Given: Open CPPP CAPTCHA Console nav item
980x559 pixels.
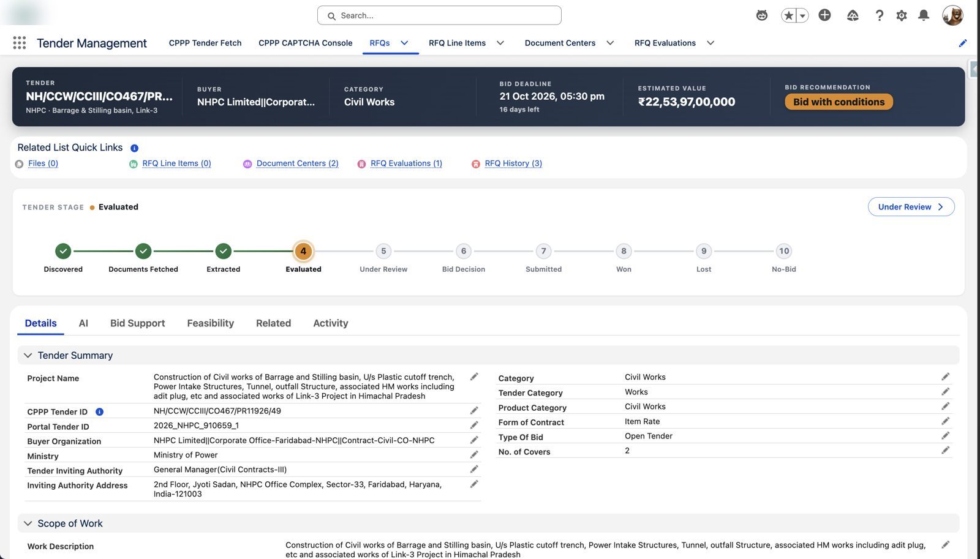Looking at the screenshot, I should click(305, 43).
